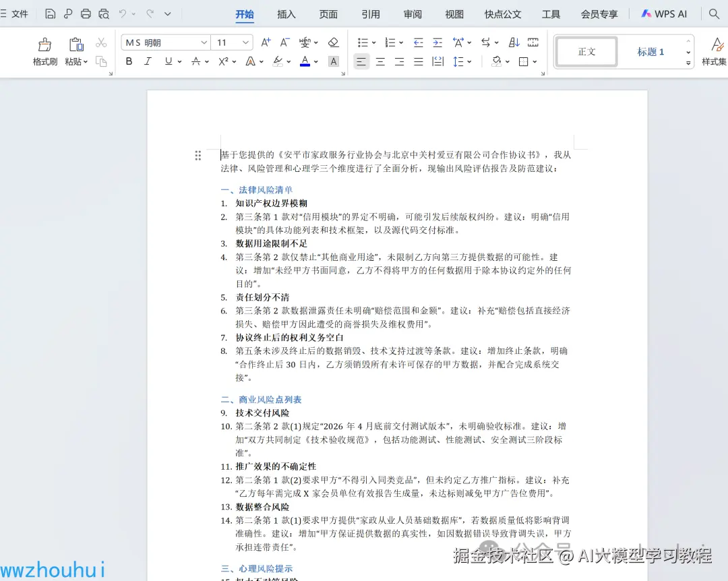This screenshot has width=728, height=581.
Task: Open the 样式集 style sets
Action: (715, 51)
